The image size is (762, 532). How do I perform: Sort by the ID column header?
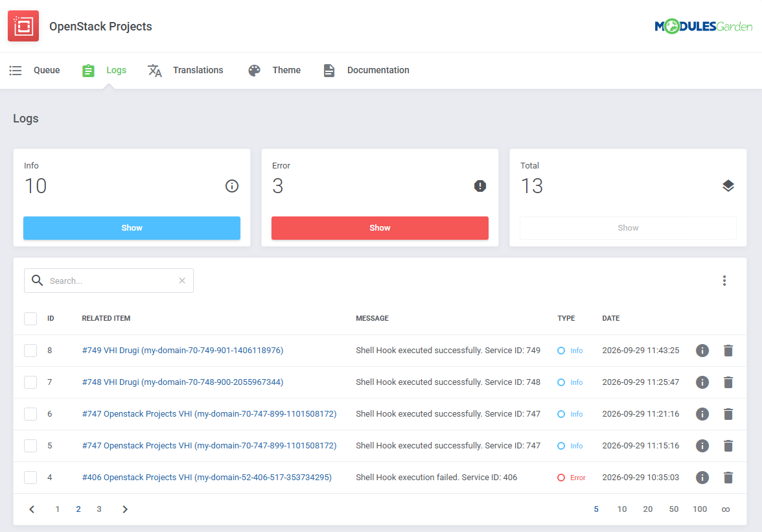point(51,319)
